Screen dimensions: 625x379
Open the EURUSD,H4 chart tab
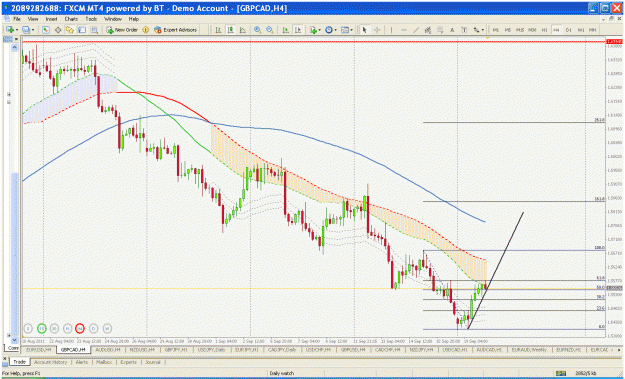coord(39,350)
